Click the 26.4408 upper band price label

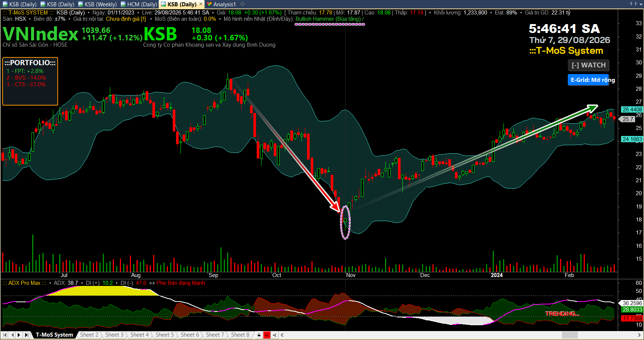click(x=632, y=110)
